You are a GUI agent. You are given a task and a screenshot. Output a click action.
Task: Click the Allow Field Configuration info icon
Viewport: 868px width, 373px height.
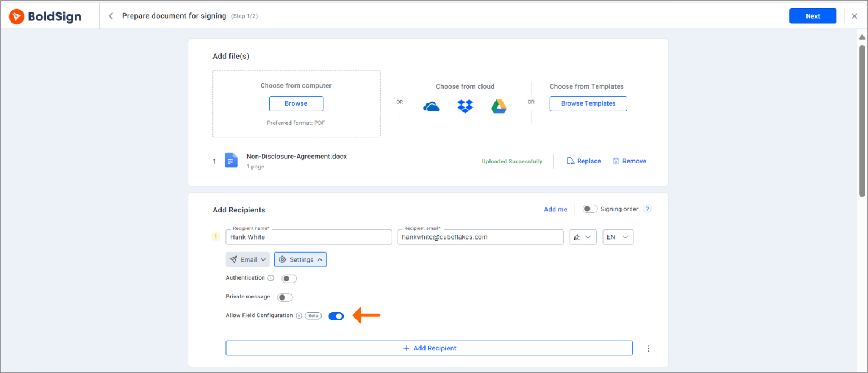299,316
